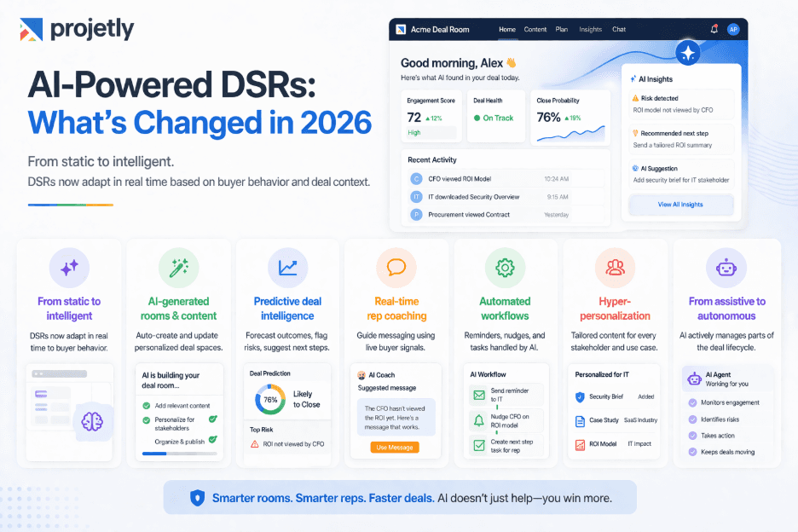798x532 pixels.
Task: Open the notification bell in Acme Deal Room
Action: point(714,29)
